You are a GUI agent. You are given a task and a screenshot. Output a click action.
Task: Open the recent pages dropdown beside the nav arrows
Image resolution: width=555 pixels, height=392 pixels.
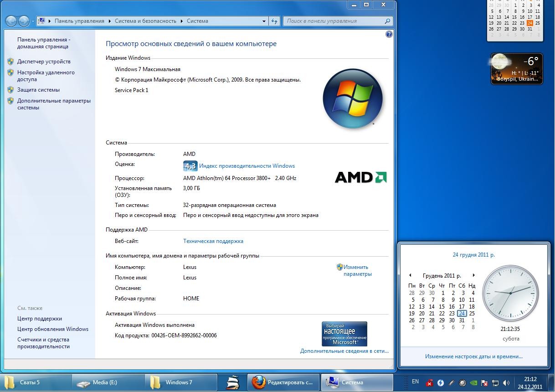33,21
